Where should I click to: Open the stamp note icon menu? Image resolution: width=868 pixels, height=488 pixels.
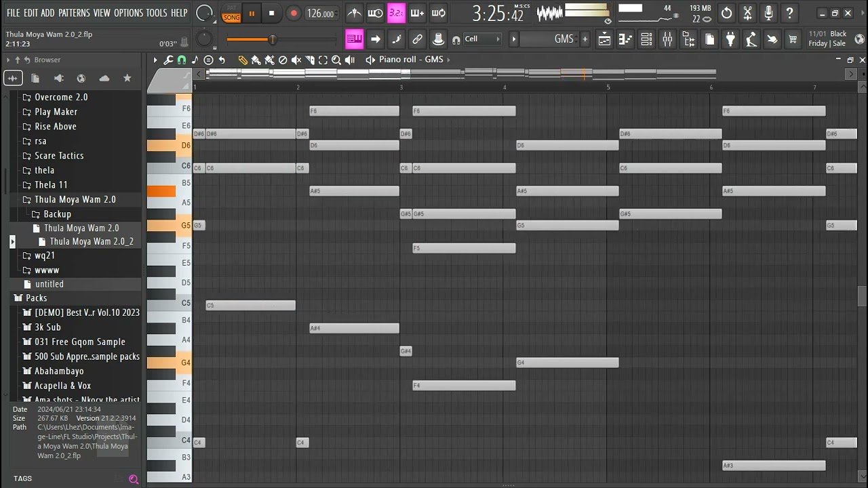pyautogui.click(x=195, y=60)
